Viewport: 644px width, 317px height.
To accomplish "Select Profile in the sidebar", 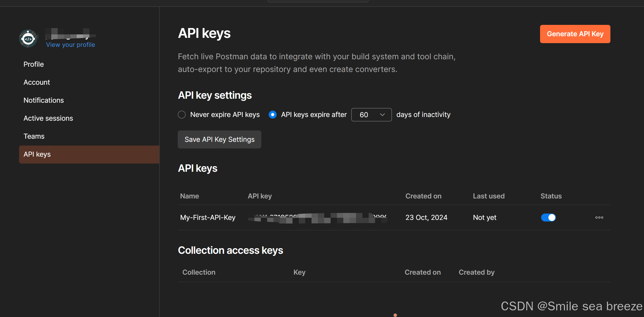I will pos(33,64).
